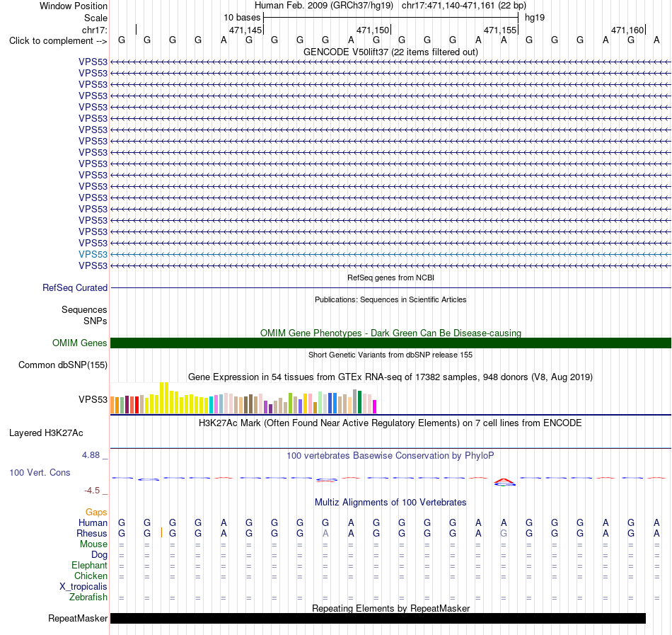Click the magenta final bar of the GTEx chart
This screenshot has height=635, width=672.
coord(375,406)
